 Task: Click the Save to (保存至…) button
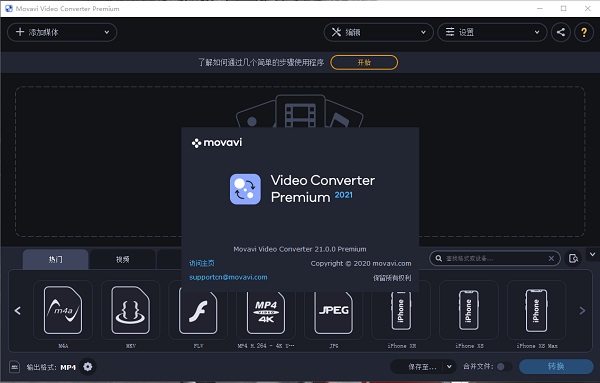417,367
